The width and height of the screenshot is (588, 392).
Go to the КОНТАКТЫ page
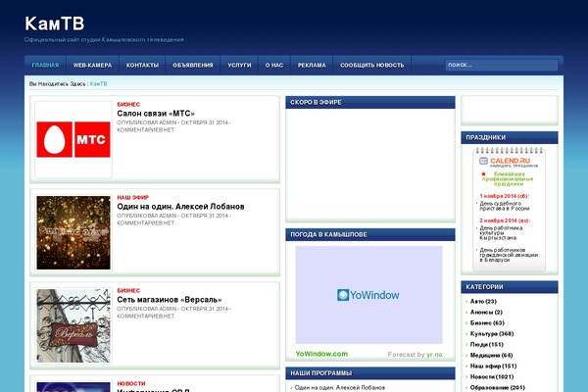pyautogui.click(x=142, y=66)
